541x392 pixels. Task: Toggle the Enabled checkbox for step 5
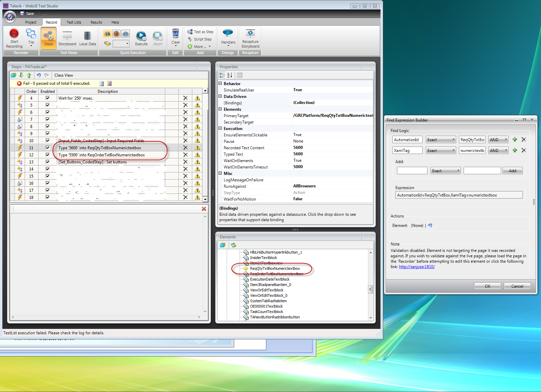pos(48,105)
